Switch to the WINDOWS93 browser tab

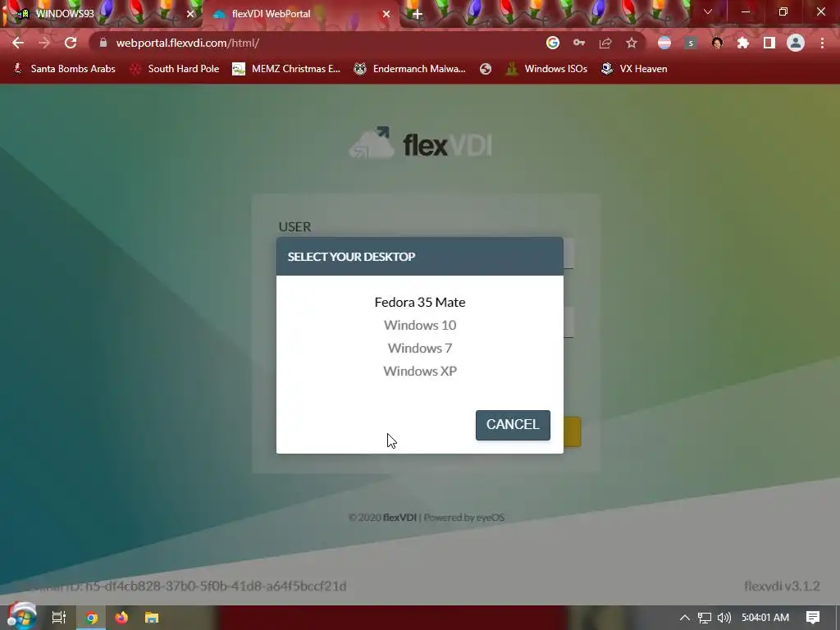(102, 14)
